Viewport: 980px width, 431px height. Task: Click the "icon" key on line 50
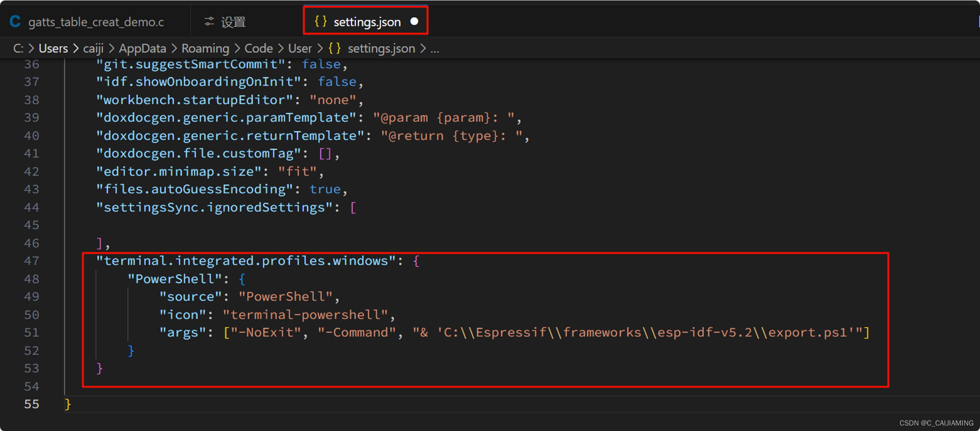tap(182, 315)
